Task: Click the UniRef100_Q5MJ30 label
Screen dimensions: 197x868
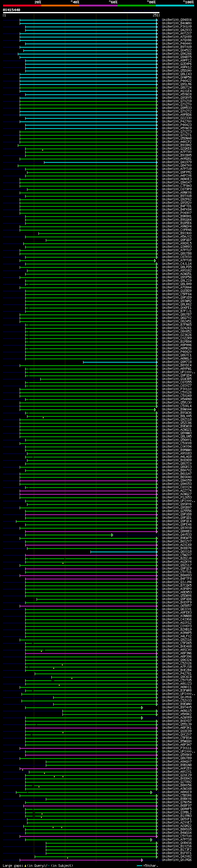Action: (x=177, y=402)
